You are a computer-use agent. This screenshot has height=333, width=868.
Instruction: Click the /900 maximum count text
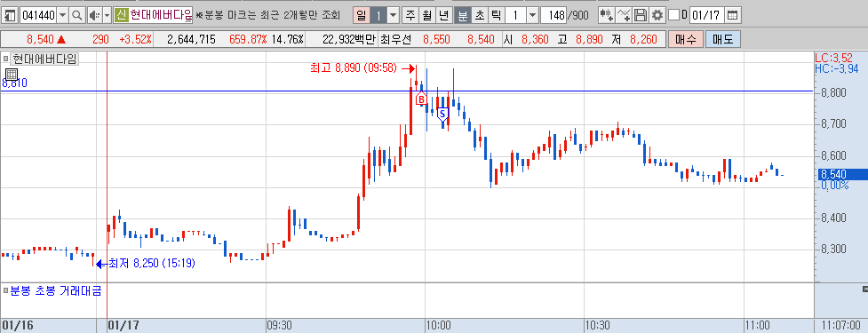pos(577,15)
